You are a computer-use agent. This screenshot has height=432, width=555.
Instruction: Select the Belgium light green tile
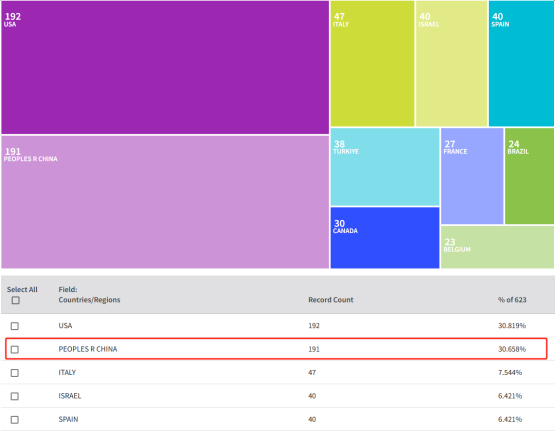coord(497,247)
